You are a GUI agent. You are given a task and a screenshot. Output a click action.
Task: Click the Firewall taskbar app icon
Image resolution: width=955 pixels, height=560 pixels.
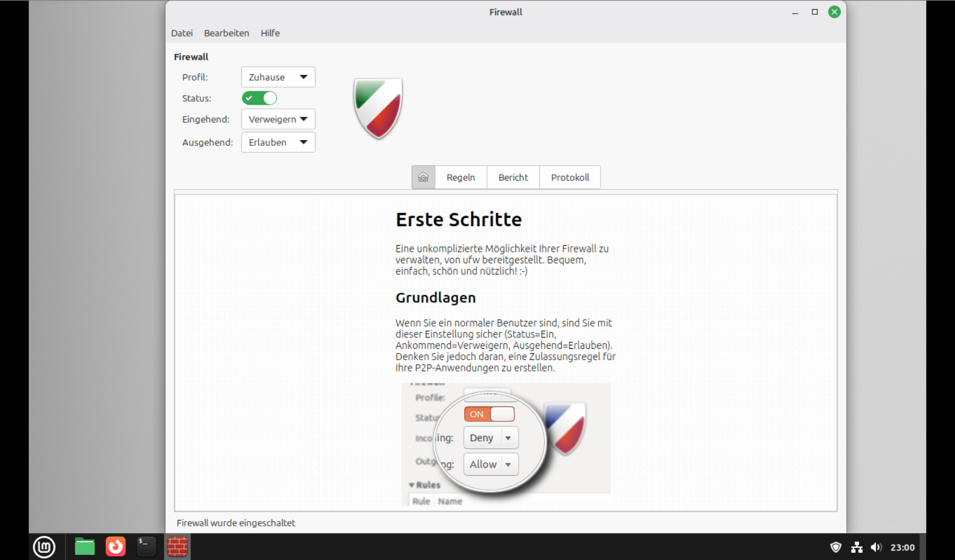pyautogui.click(x=177, y=547)
